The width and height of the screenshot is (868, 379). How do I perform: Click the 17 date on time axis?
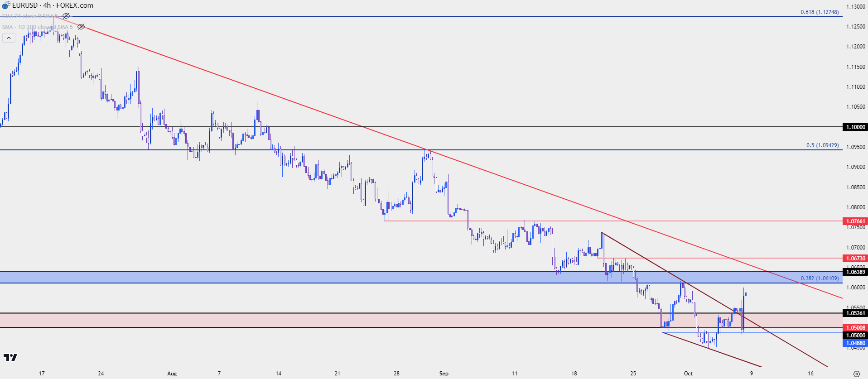point(42,374)
